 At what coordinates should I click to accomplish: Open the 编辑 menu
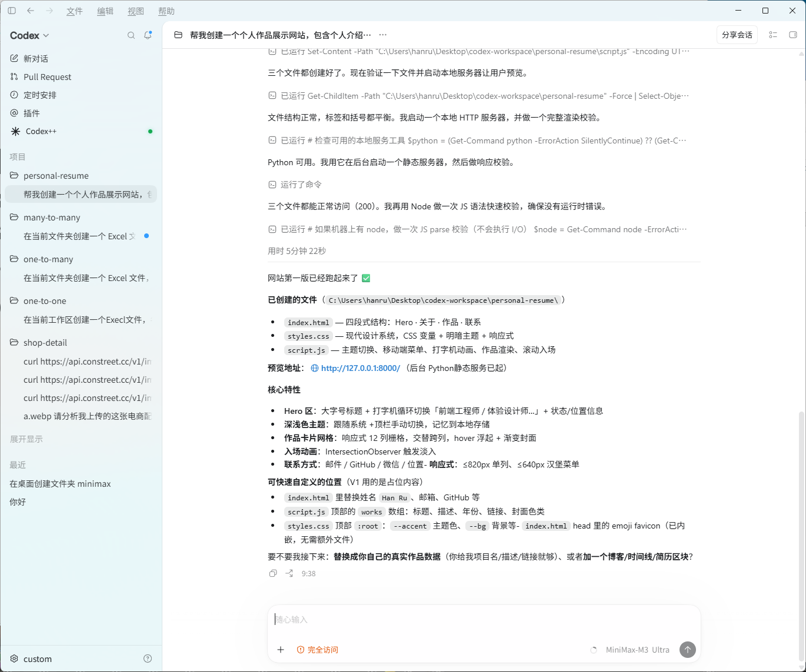click(x=105, y=11)
